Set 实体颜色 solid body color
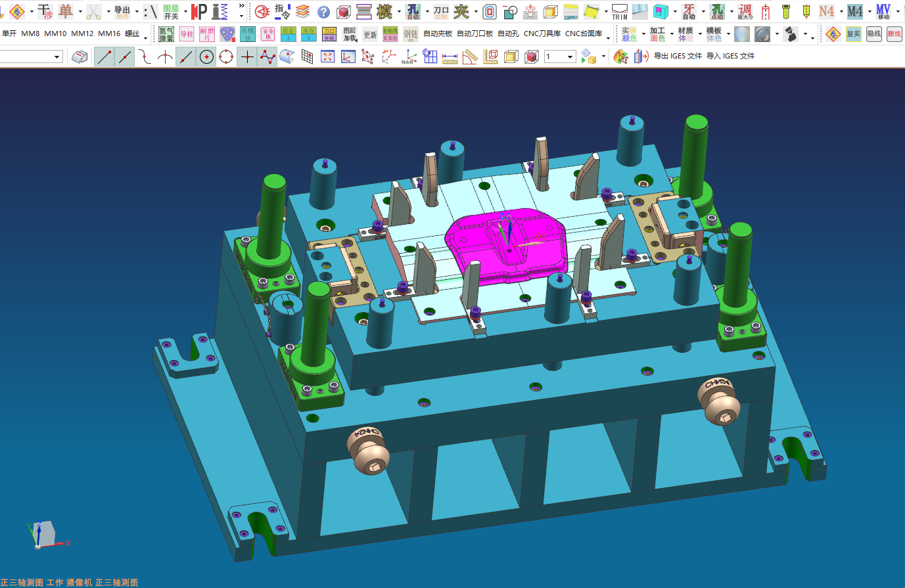This screenshot has width=905, height=588. (x=629, y=34)
